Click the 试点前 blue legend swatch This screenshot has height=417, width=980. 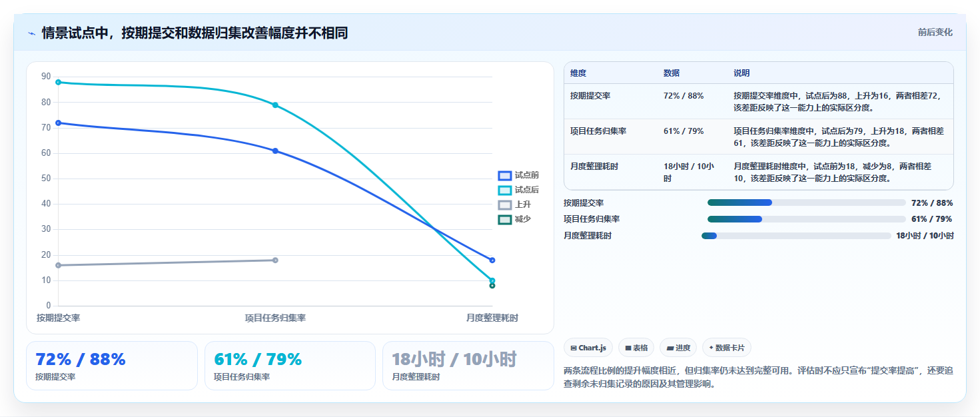pyautogui.click(x=505, y=175)
